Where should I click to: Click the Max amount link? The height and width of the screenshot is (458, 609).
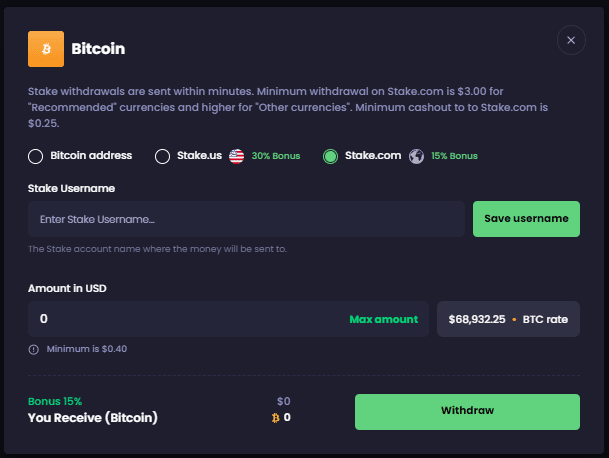pos(383,319)
